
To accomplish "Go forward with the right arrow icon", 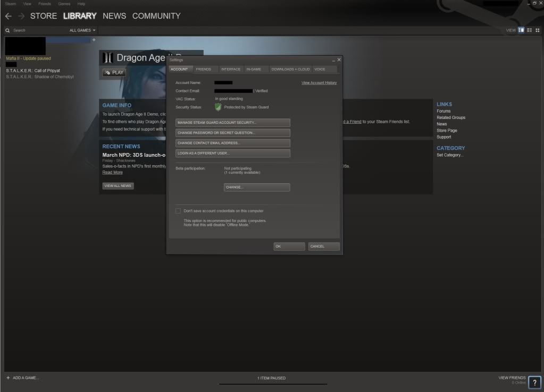I will coord(21,16).
